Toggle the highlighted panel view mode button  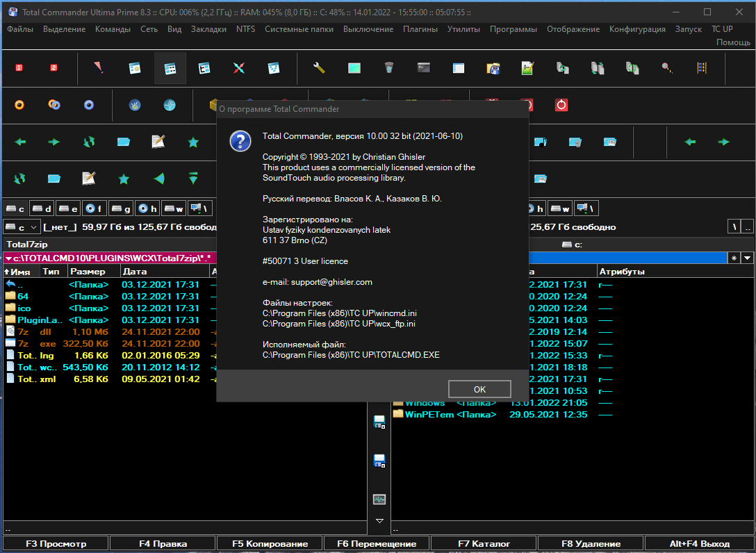[170, 68]
